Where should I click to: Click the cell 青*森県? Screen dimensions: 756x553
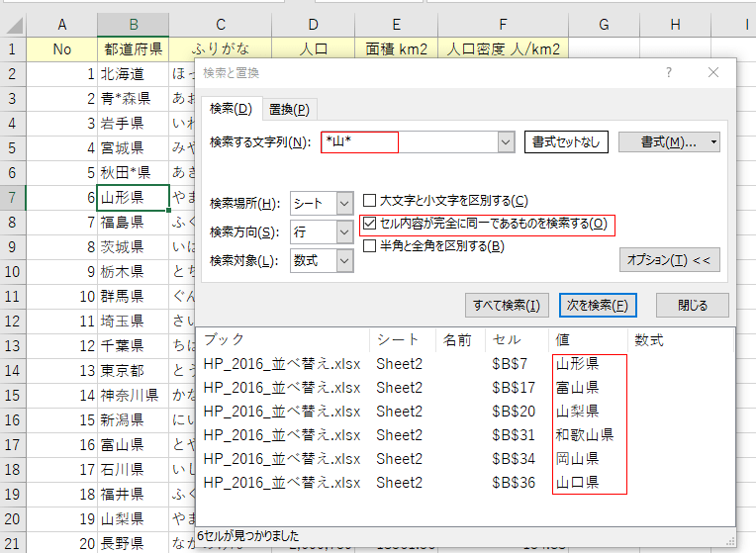tap(134, 98)
